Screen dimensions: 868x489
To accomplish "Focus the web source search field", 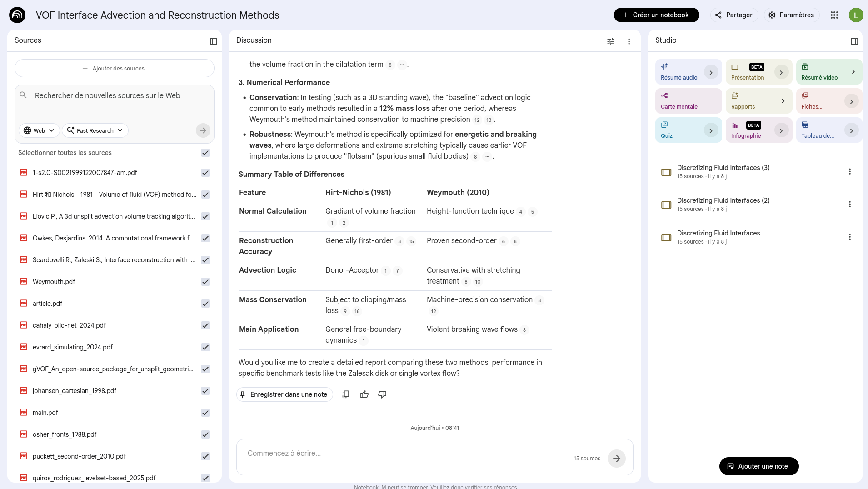I will [x=115, y=95].
